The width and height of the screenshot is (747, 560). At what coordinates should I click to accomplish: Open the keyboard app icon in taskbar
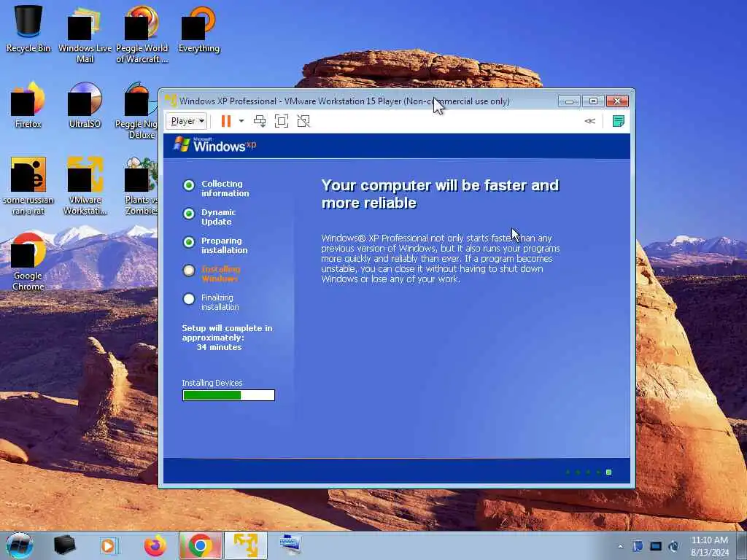(x=290, y=545)
